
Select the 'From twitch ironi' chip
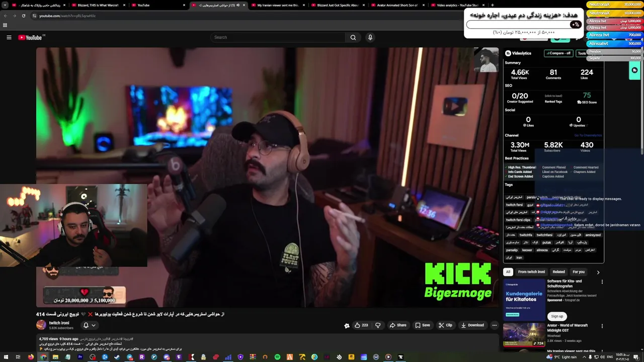coord(531,272)
